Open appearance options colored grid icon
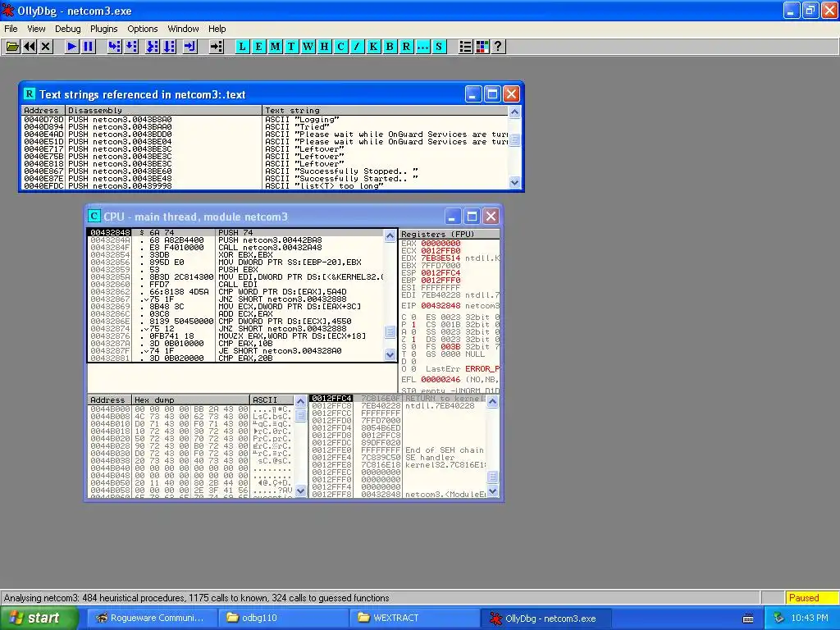Screen dimensions: 840x630 coord(482,47)
